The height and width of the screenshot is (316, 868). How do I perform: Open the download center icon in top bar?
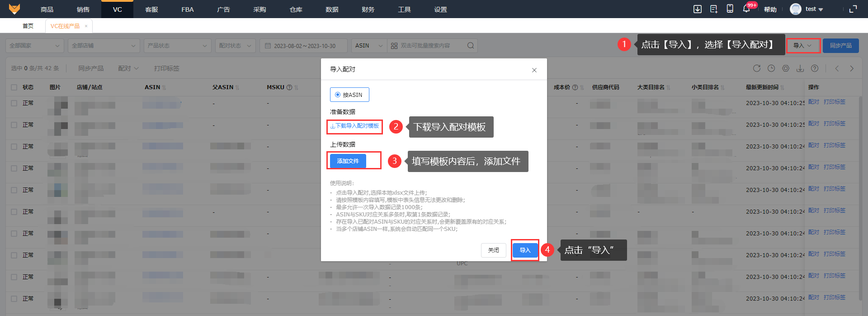(x=698, y=9)
